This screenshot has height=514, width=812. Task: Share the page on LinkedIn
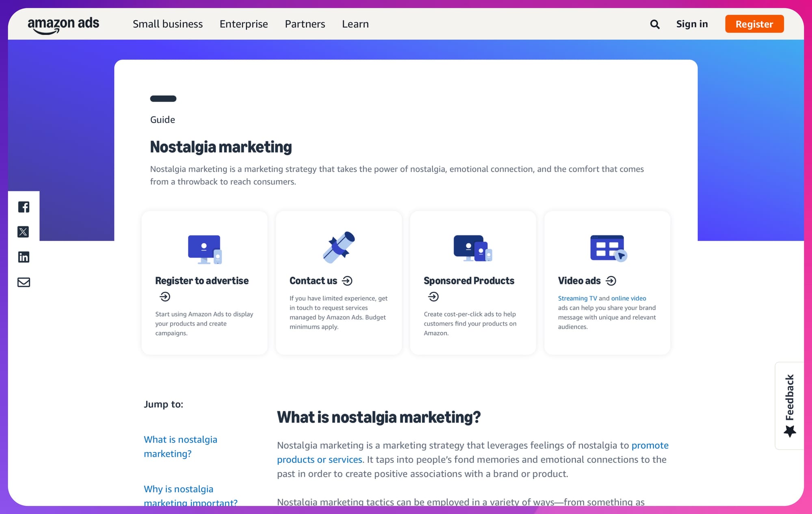(x=24, y=257)
